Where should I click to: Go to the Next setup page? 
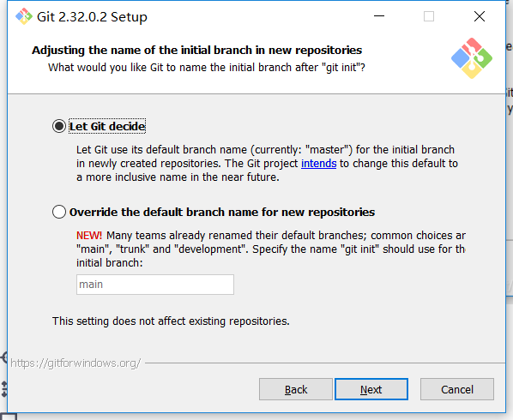pyautogui.click(x=371, y=389)
